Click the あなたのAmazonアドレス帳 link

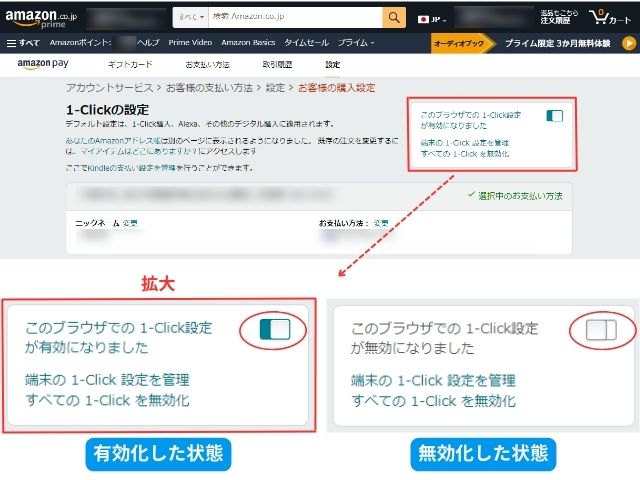point(112,141)
